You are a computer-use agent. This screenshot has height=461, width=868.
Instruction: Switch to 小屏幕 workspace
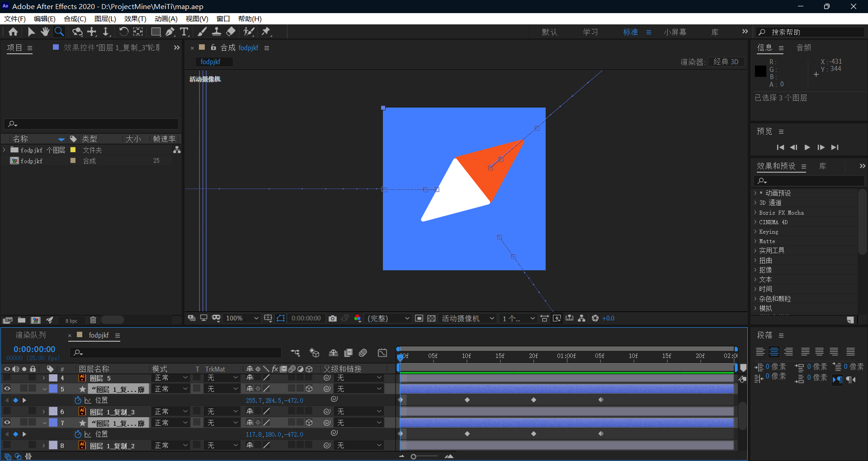point(675,32)
